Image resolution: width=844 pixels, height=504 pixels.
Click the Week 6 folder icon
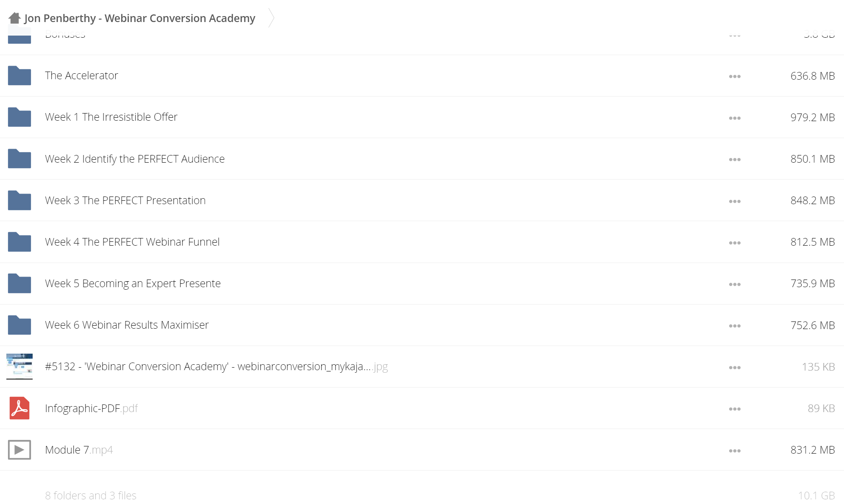[x=19, y=325]
